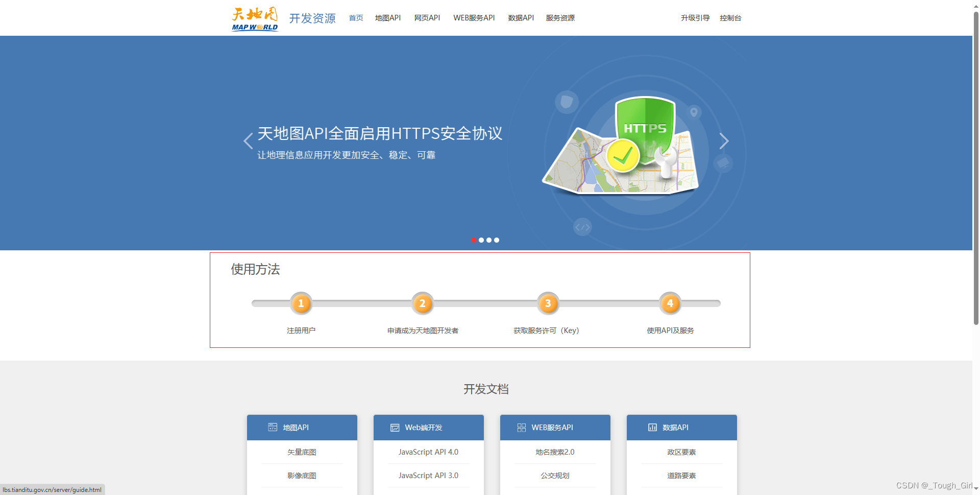Click 申请成为天地图开发者 step label
Image resolution: width=980 pixels, height=495 pixels.
423,331
